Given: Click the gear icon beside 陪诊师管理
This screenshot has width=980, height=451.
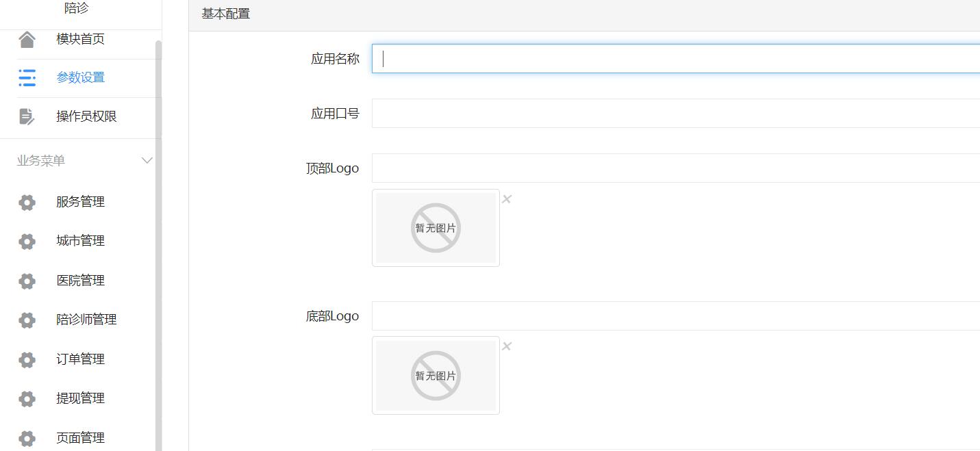Looking at the screenshot, I should click(27, 320).
